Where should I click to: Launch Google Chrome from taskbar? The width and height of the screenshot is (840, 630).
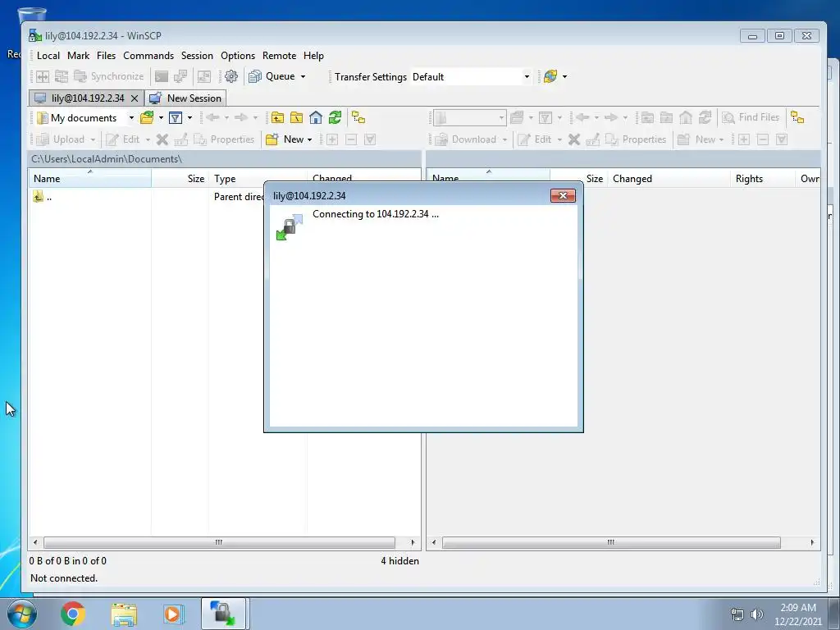73,614
